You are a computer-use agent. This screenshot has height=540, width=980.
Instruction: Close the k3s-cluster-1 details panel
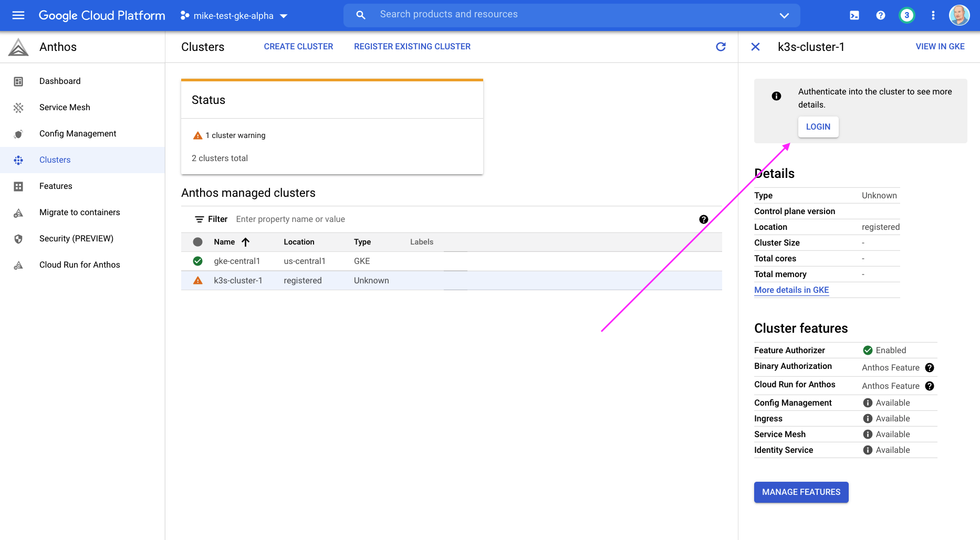[x=755, y=47]
